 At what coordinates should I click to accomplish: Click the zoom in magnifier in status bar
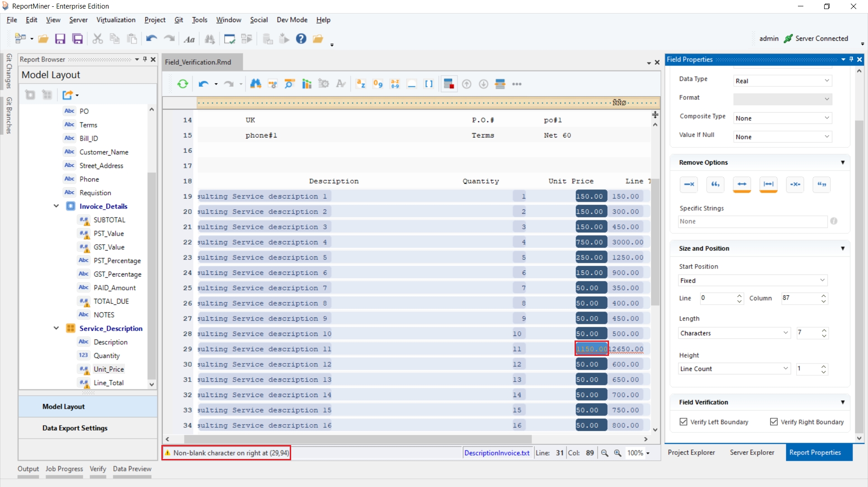pyautogui.click(x=618, y=453)
